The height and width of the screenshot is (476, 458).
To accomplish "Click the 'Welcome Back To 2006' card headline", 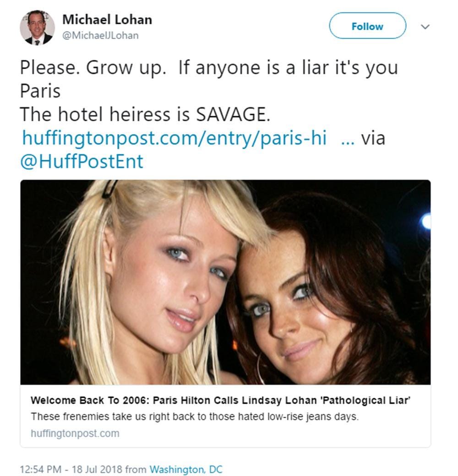I will pos(220,400).
